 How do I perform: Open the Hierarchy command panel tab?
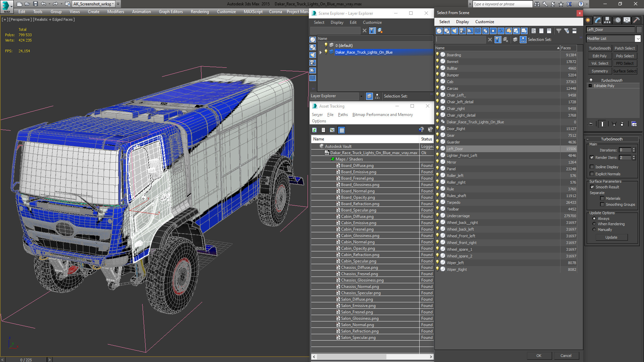point(607,20)
